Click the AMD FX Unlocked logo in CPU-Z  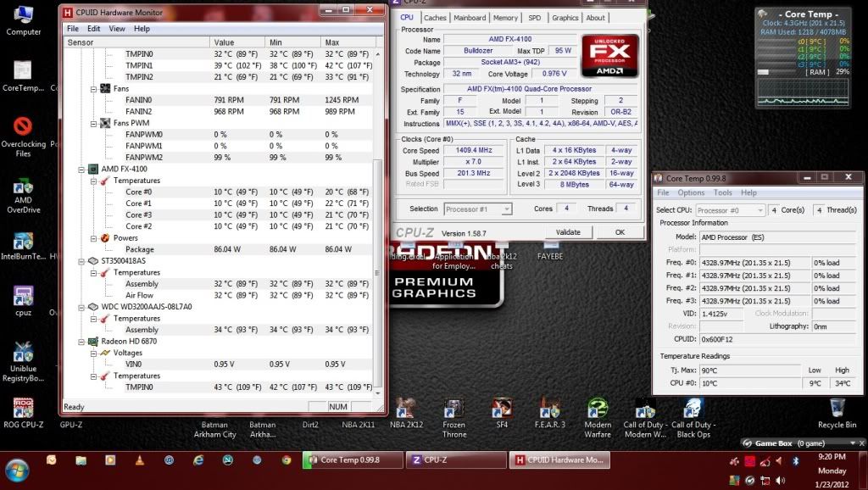point(610,55)
